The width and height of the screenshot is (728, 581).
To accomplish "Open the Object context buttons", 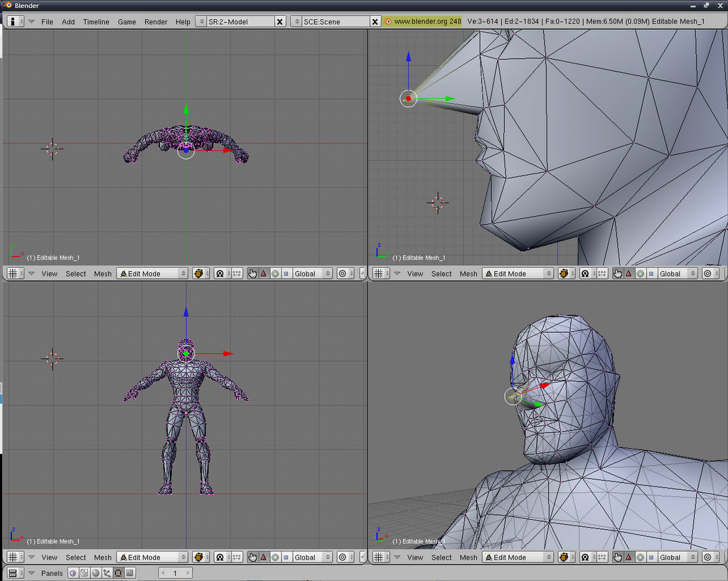I will pyautogui.click(x=107, y=573).
